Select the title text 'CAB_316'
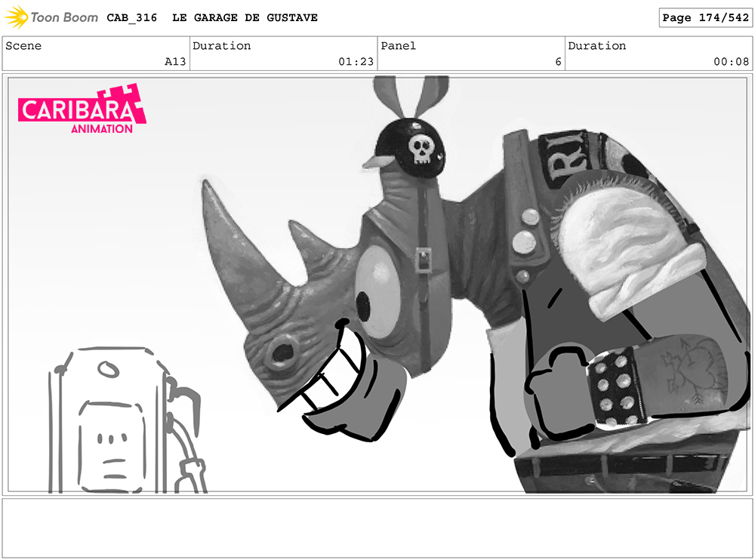 132,18
